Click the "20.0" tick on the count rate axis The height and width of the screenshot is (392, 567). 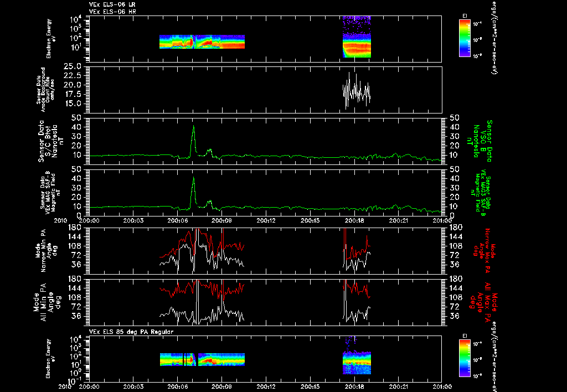pos(71,85)
